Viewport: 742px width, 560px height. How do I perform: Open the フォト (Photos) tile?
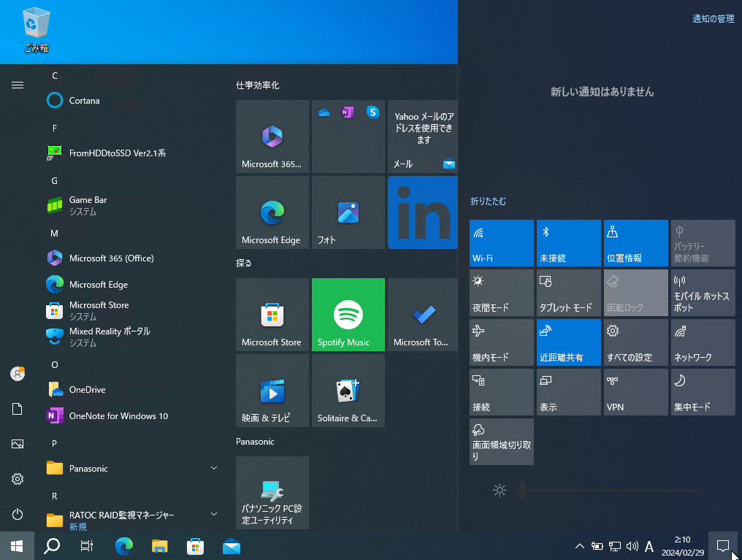[348, 212]
